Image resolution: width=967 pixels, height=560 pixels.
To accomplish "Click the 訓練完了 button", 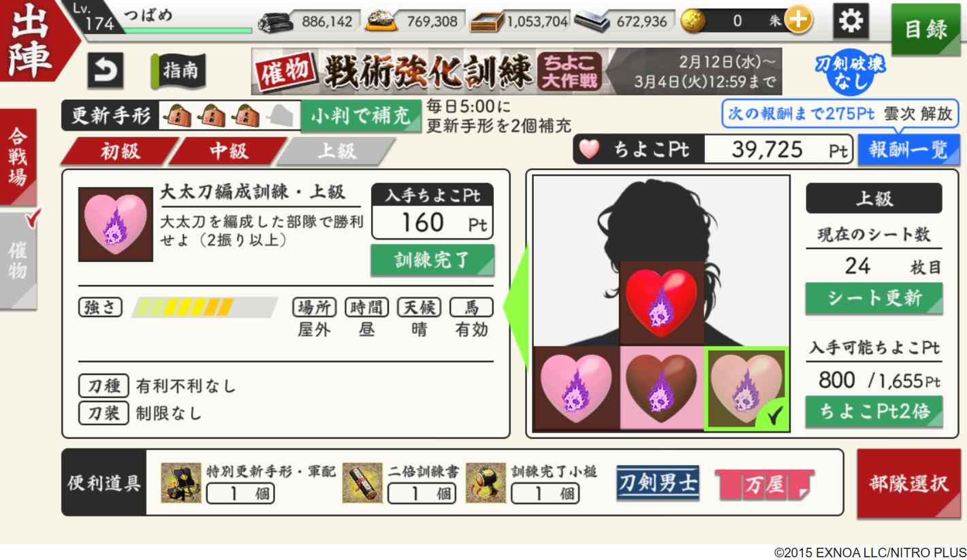I will pos(432,260).
